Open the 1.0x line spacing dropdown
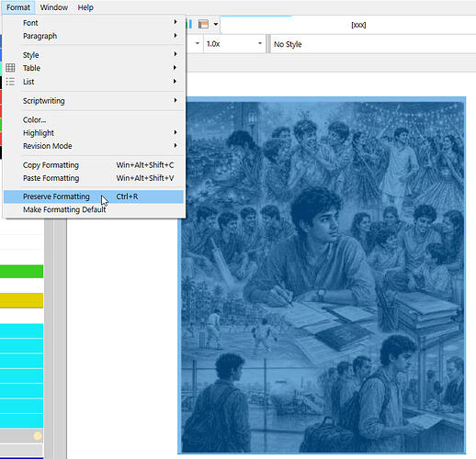The height and width of the screenshot is (459, 476). coord(234,44)
